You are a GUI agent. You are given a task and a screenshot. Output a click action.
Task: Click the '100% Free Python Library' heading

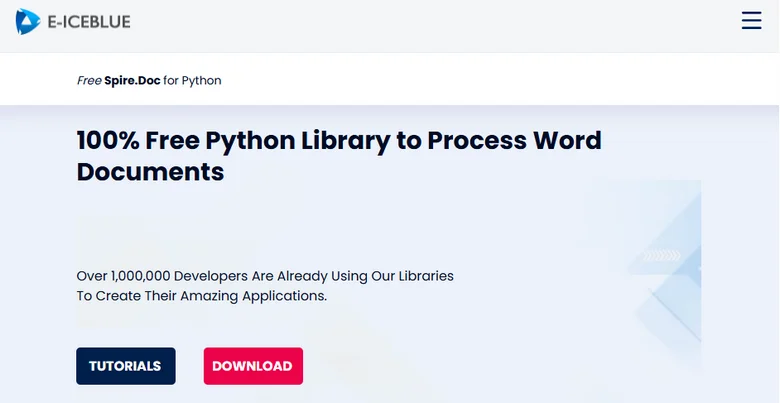coord(339,156)
